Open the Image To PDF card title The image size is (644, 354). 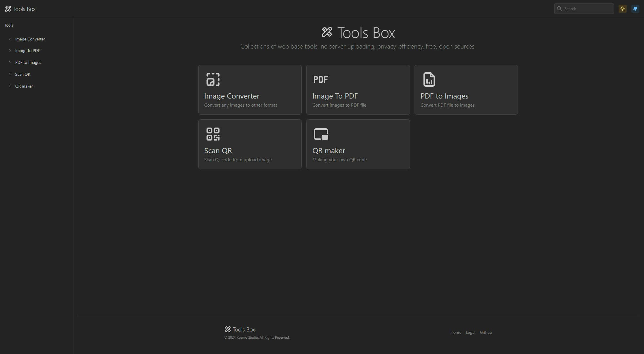point(335,96)
